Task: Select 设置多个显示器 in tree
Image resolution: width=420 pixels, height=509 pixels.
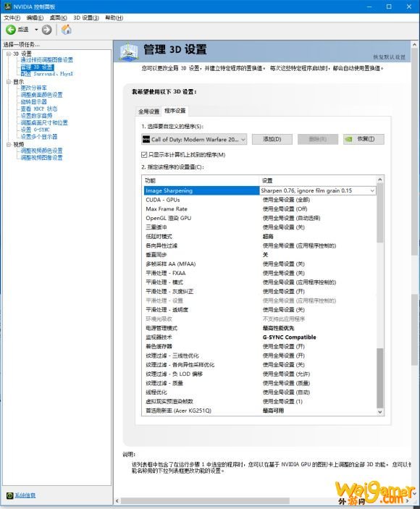Action: [39, 137]
